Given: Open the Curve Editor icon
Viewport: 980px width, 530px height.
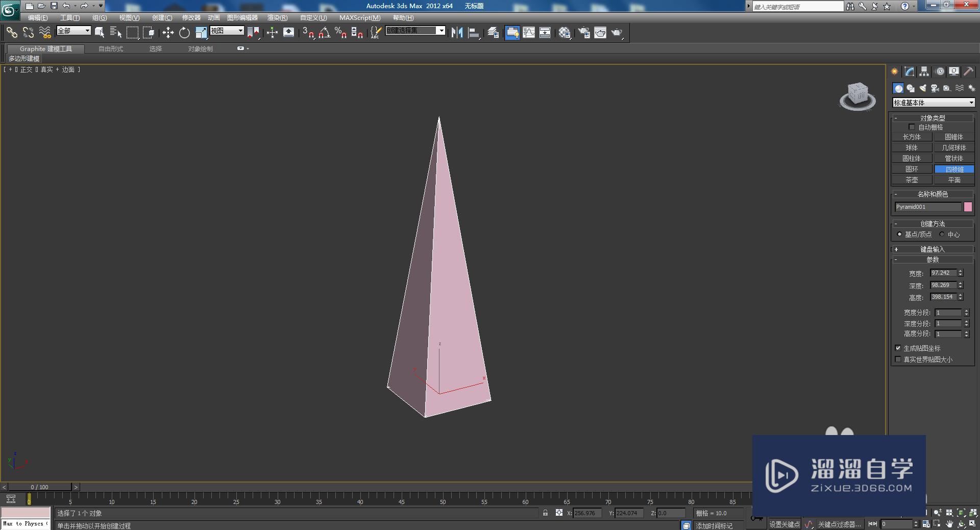Looking at the screenshot, I should click(x=529, y=33).
